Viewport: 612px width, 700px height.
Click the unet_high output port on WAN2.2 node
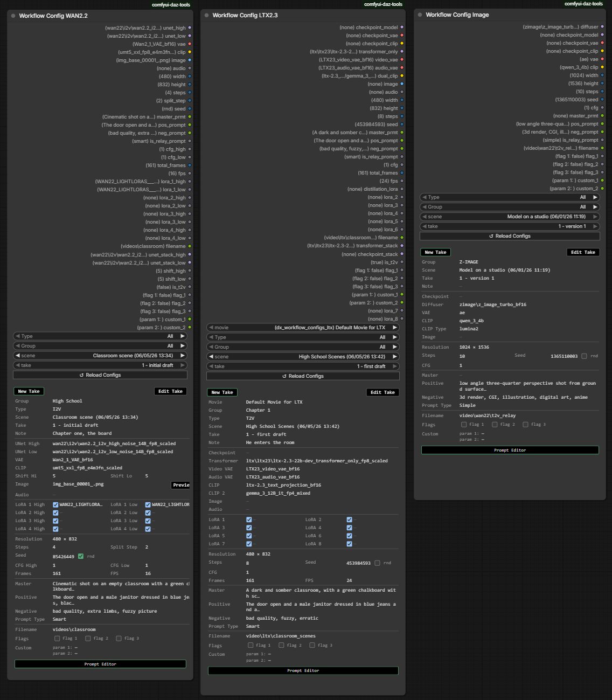pos(190,27)
